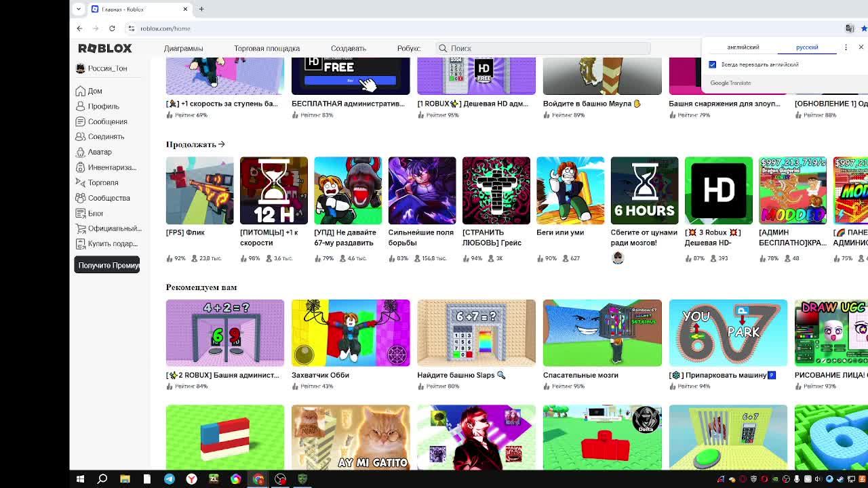This screenshot has height=488, width=868.
Task: Open Войдите в башню Мяула game
Action: pos(592,104)
